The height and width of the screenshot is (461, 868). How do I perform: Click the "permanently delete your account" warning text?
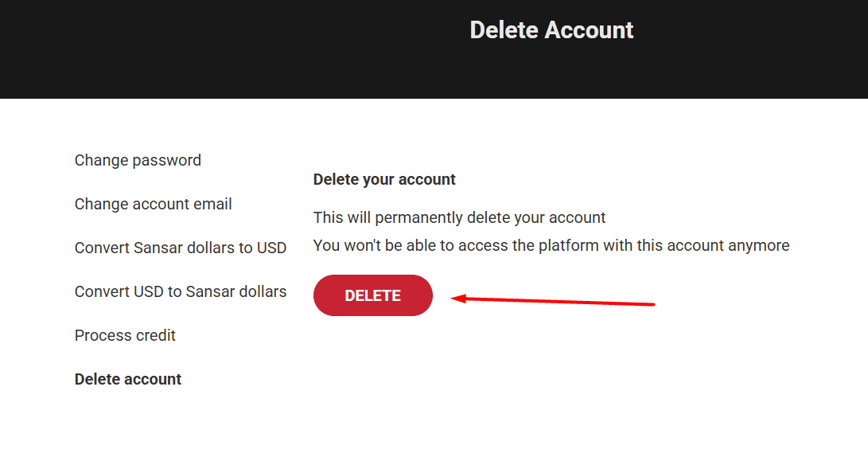pyautogui.click(x=459, y=217)
